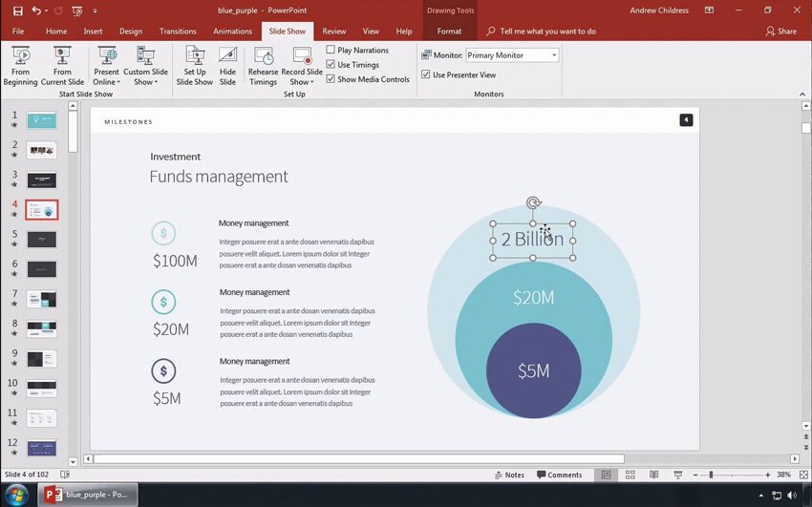The width and height of the screenshot is (812, 507).
Task: Expand the Monitor dropdown list
Action: [554, 55]
